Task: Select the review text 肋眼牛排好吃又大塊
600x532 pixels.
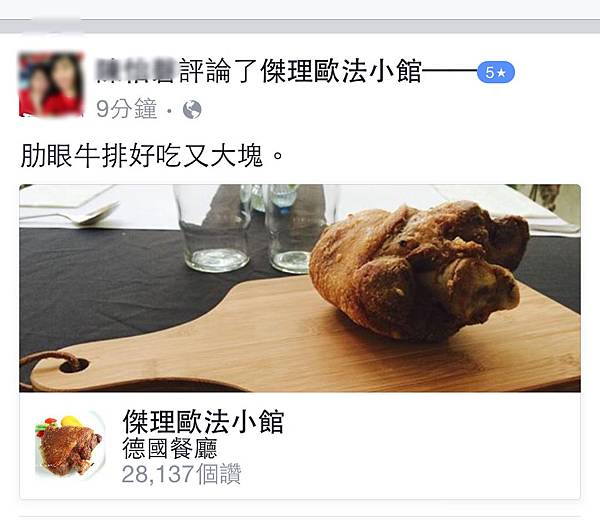Action: click(x=142, y=156)
